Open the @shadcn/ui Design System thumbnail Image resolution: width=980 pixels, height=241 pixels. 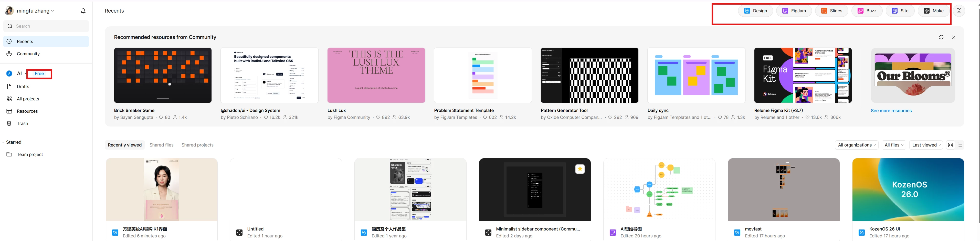pos(269,75)
